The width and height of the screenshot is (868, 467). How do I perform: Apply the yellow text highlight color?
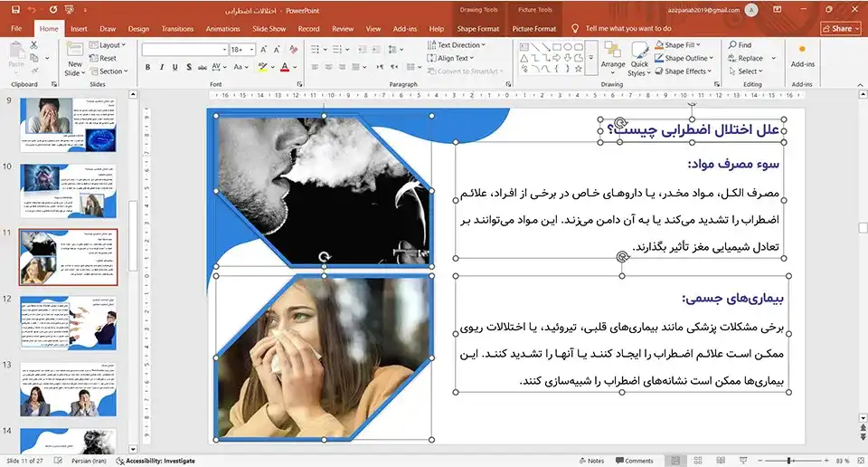[x=262, y=67]
